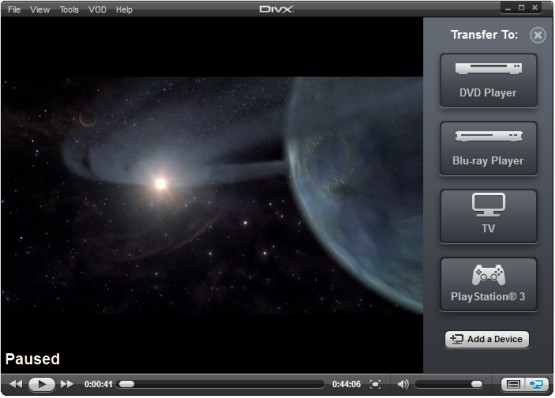
Task: Mute audio with the speaker icon
Action: tap(403, 384)
